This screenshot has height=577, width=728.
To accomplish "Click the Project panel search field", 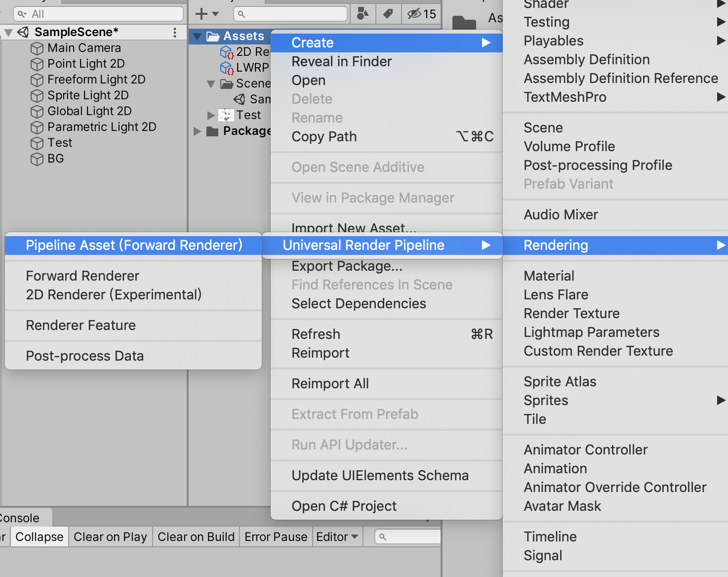I will coord(290,14).
